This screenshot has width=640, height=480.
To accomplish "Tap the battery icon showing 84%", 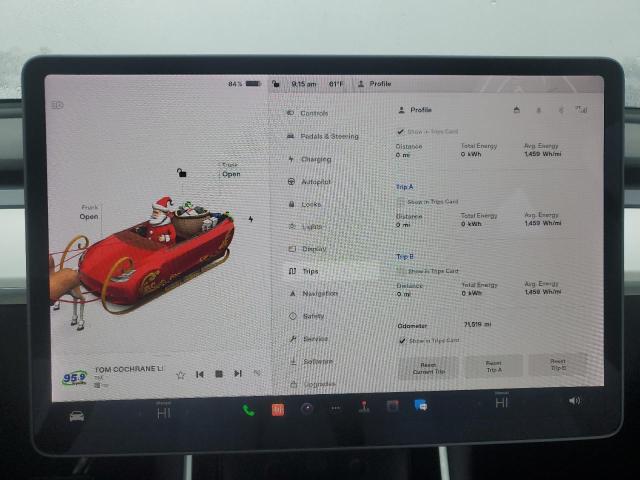I will (x=253, y=84).
